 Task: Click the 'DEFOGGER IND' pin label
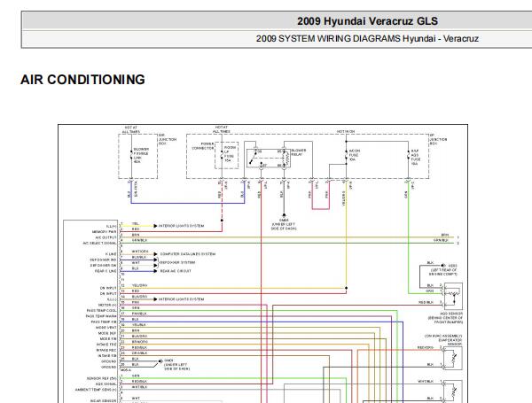[103, 260]
